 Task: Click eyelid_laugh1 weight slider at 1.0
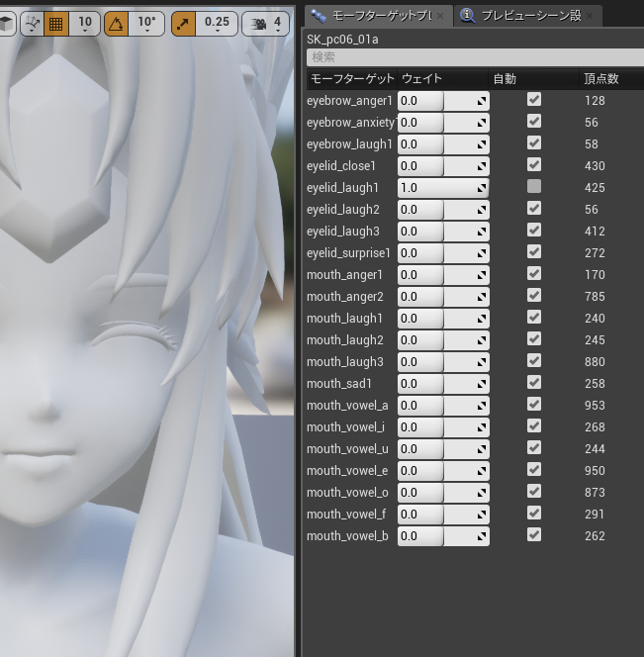pos(443,188)
